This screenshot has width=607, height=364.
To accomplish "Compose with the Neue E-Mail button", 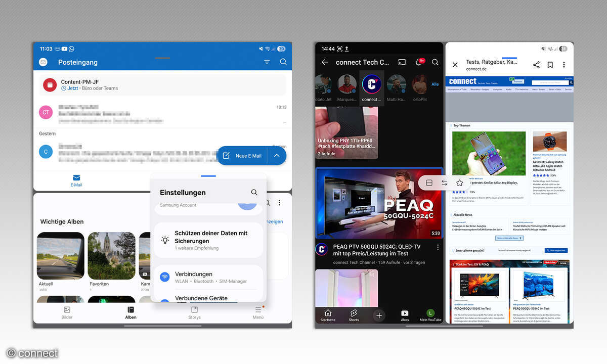I will (243, 156).
